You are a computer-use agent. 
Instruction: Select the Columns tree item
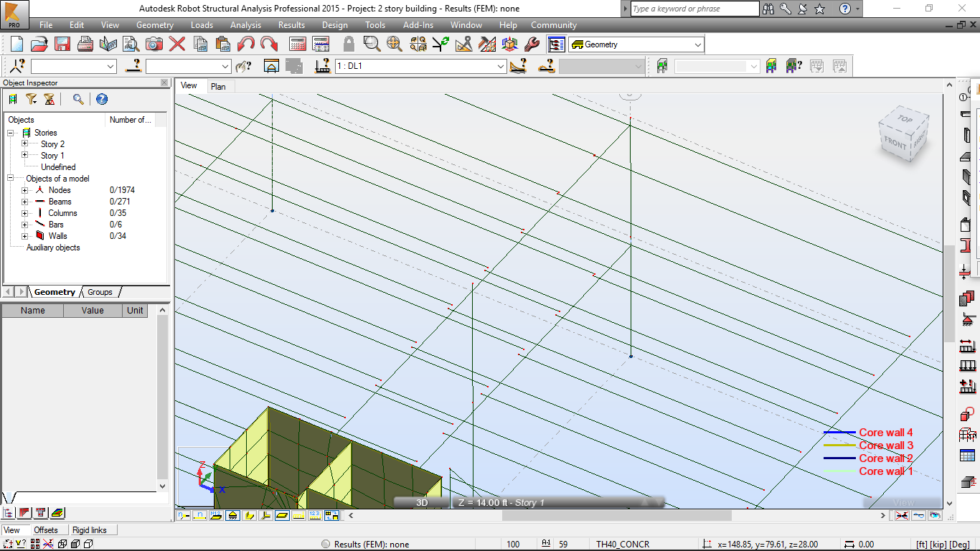click(62, 212)
